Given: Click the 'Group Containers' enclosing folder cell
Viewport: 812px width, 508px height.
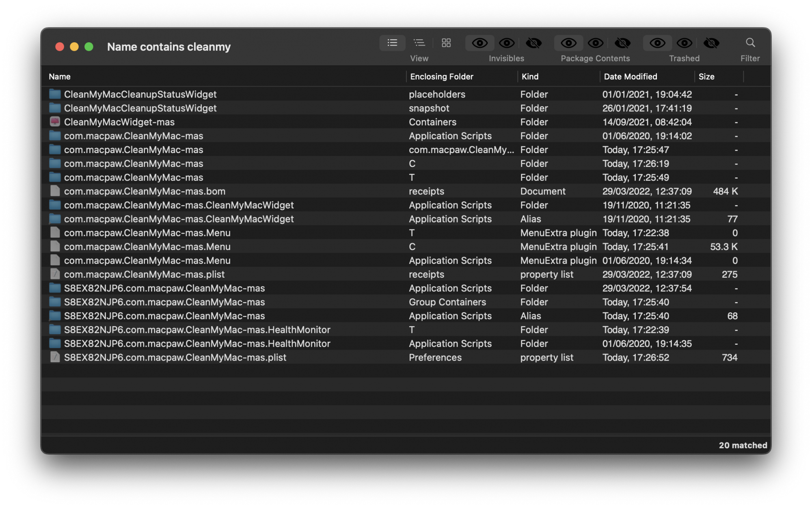Looking at the screenshot, I should coord(447,302).
